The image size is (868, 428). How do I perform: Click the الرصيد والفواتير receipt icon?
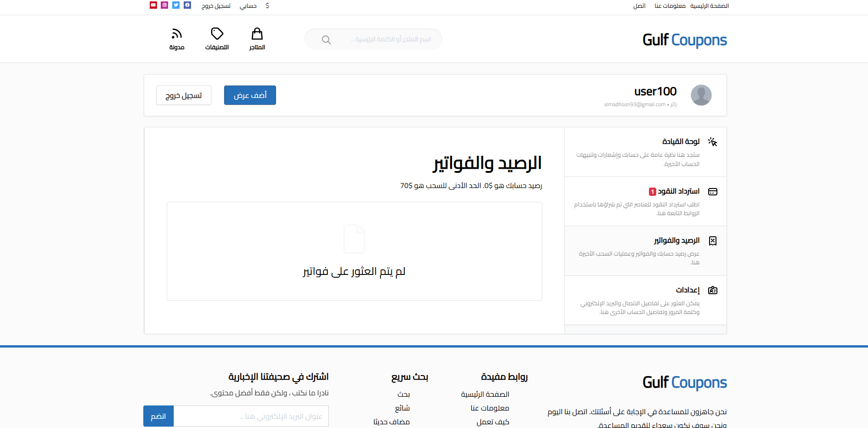pos(713,240)
